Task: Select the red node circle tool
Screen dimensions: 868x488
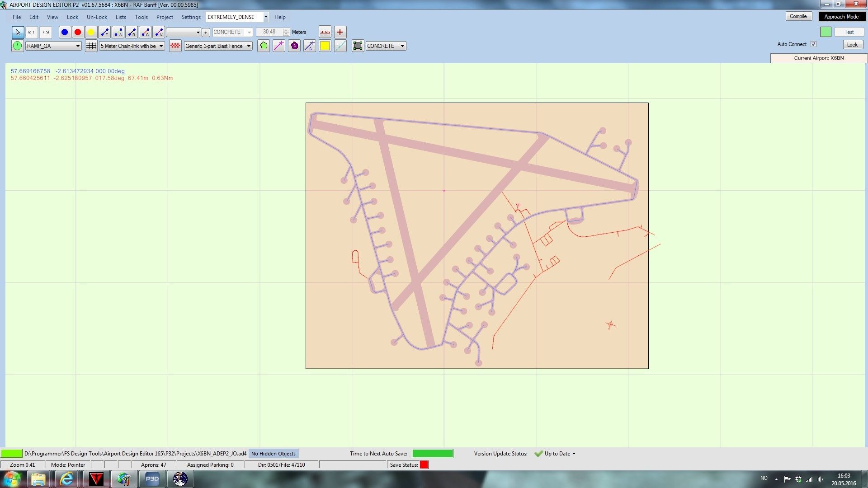Action: tap(78, 32)
